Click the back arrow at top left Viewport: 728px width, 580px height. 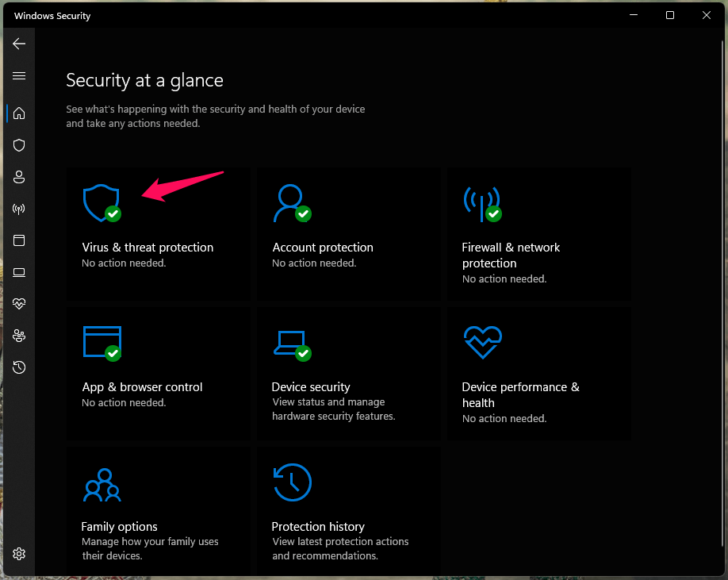click(x=18, y=43)
